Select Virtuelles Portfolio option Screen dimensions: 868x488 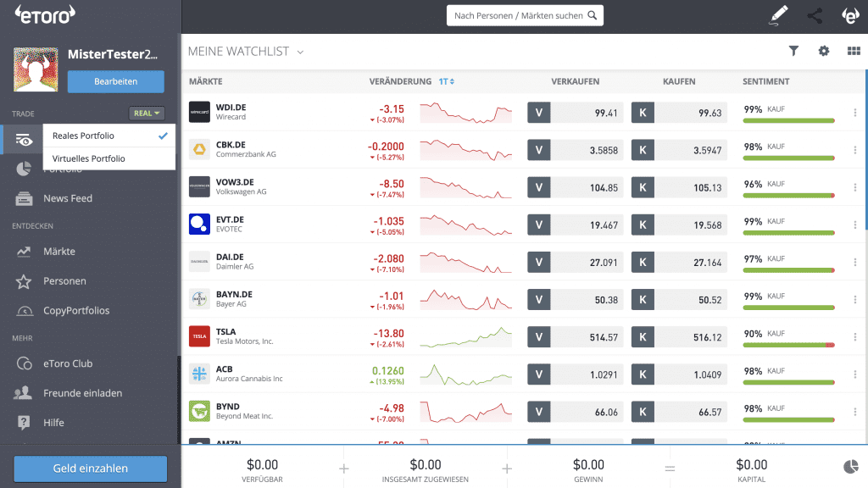tap(89, 158)
